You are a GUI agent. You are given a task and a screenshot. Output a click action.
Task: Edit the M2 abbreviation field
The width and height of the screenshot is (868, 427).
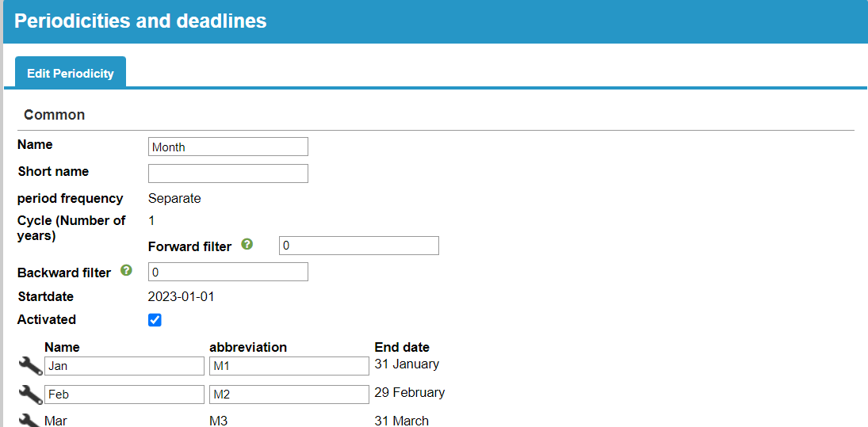(x=289, y=395)
